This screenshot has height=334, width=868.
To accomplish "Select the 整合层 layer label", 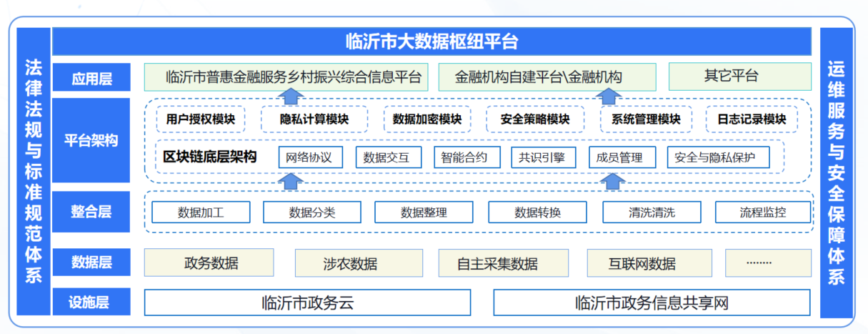I will (x=91, y=212).
